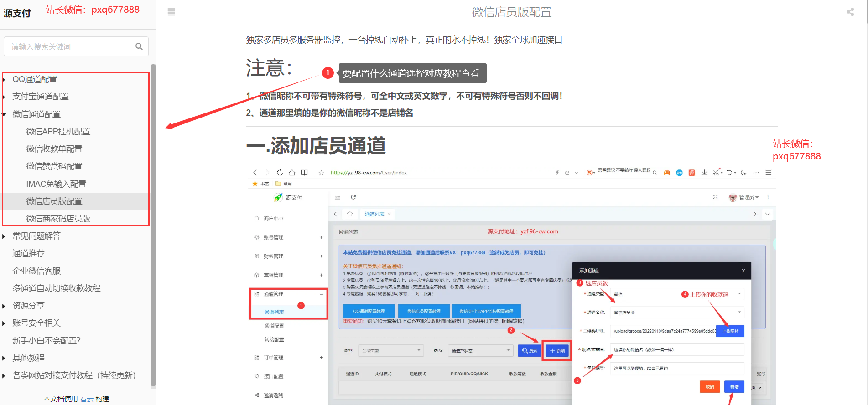Click the orange 取消 button in the dialog
Viewport: 868px width, 405px height.
[x=710, y=387]
